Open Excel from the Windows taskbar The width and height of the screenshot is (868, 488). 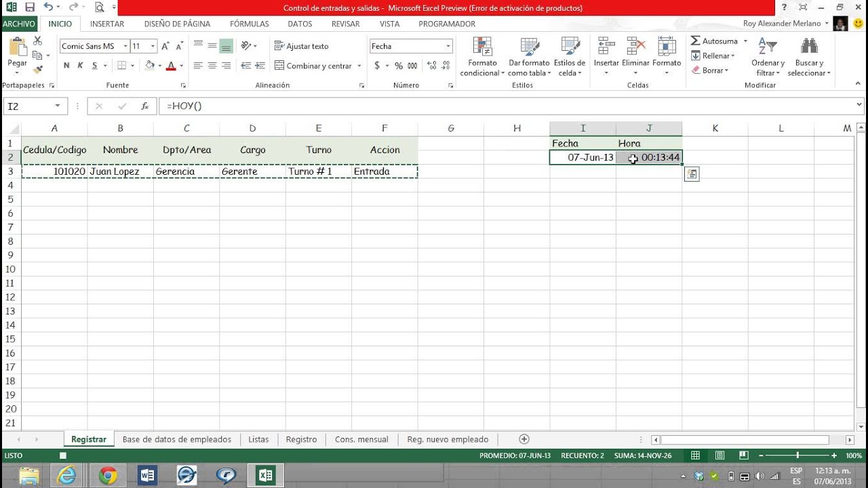click(x=265, y=476)
